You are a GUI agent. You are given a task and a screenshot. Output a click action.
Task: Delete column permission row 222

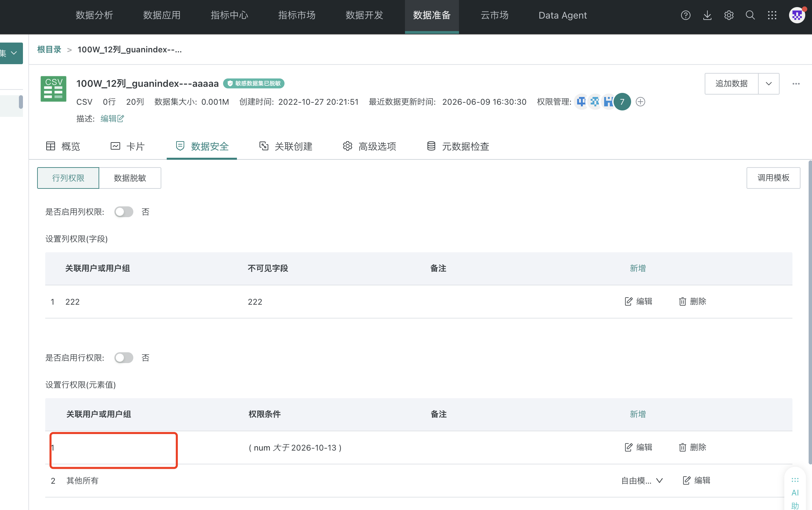click(x=693, y=301)
